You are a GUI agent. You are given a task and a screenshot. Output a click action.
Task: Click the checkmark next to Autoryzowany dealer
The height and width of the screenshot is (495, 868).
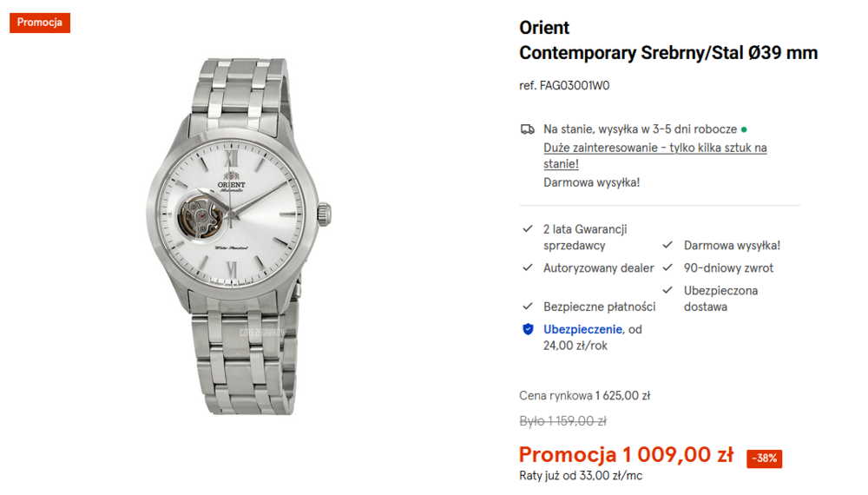point(528,268)
